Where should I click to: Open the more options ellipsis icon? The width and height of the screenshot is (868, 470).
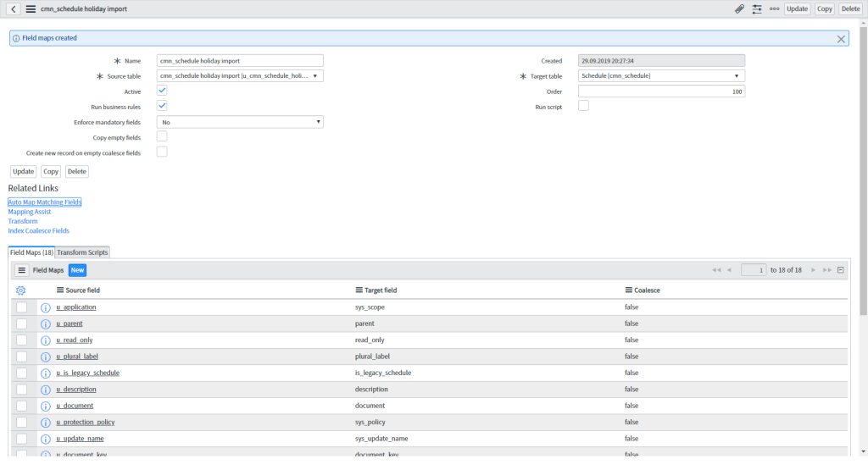tap(774, 8)
